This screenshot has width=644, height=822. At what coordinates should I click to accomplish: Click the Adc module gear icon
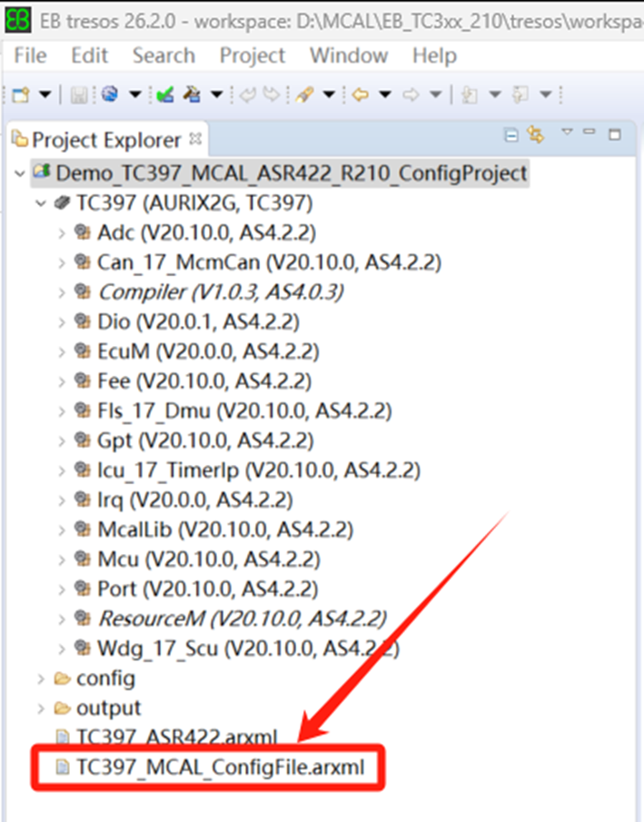[83, 232]
